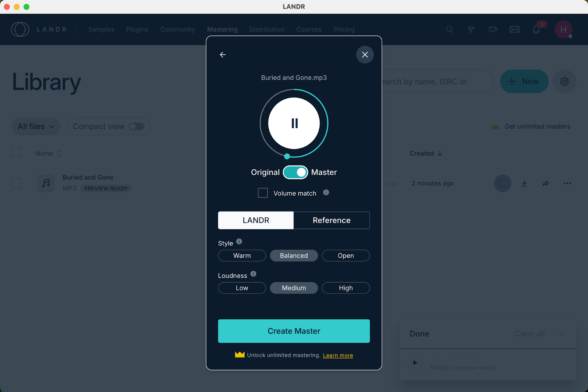Open the Buried and Gone file name
This screenshot has width=588, height=392.
click(88, 177)
